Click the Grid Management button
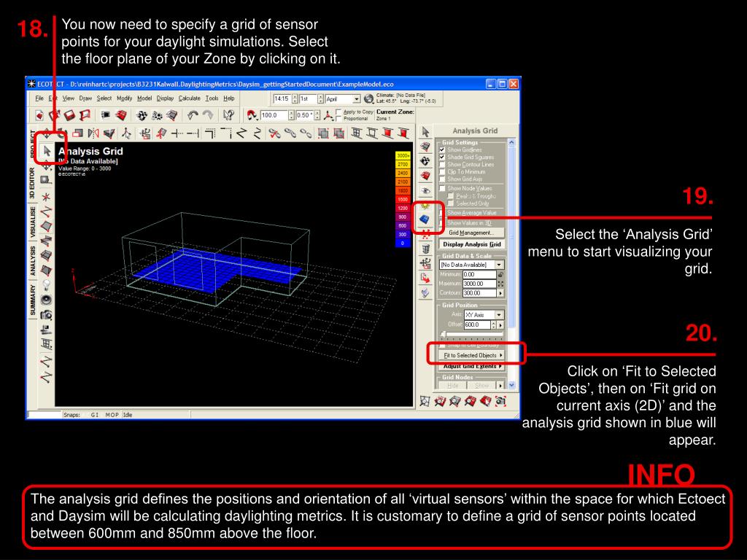 click(472, 233)
